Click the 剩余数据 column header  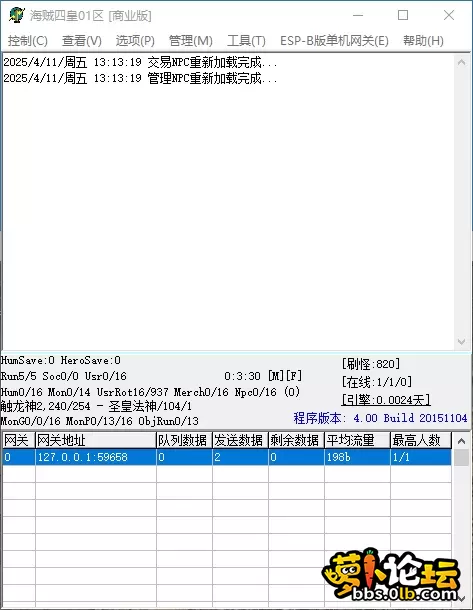(296, 440)
